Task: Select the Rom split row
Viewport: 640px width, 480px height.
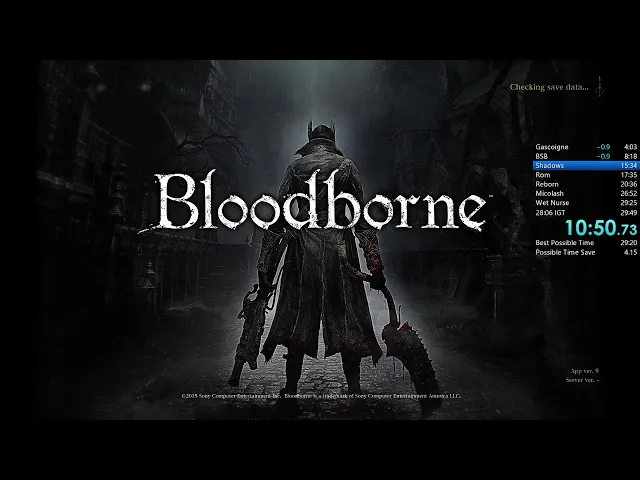Action: 586,175
